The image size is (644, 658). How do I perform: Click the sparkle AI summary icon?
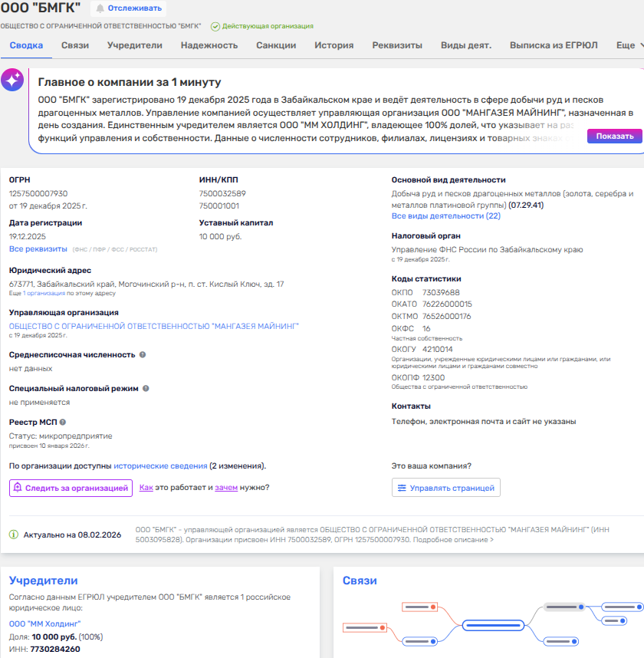12,81
